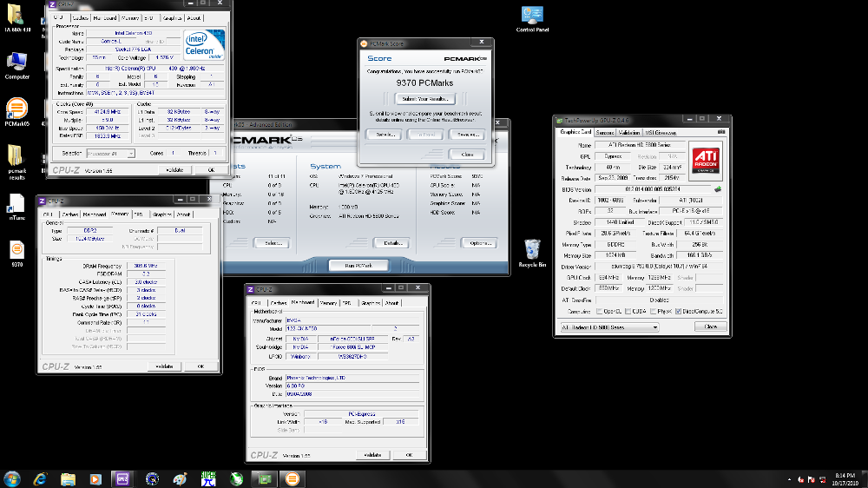Image resolution: width=868 pixels, height=488 pixels.
Task: Click Select button in PCMark05 Tests section
Action: tap(273, 243)
